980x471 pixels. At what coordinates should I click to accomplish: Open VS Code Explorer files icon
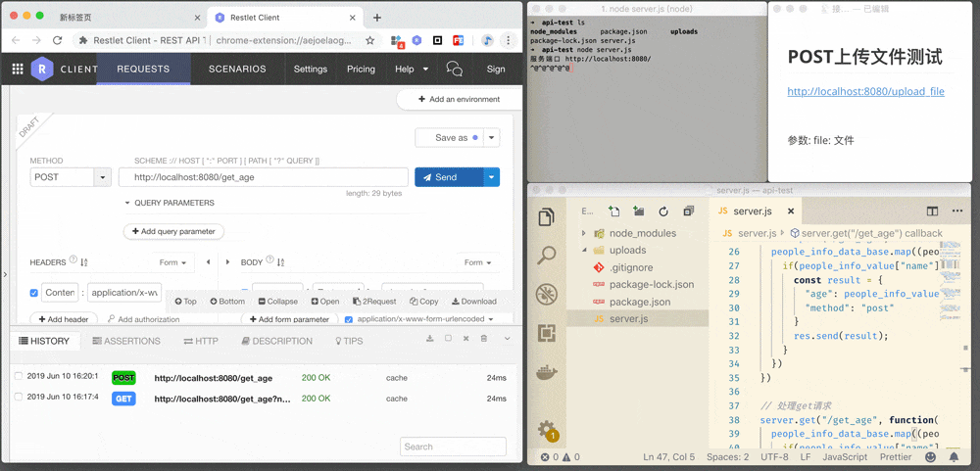pos(547,217)
